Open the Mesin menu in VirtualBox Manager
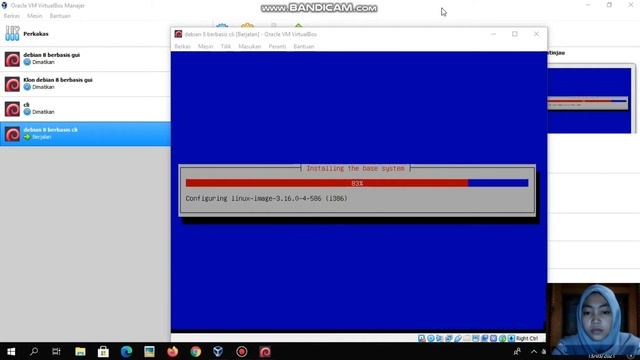Screen dimensions: 640x360 coord(35,16)
